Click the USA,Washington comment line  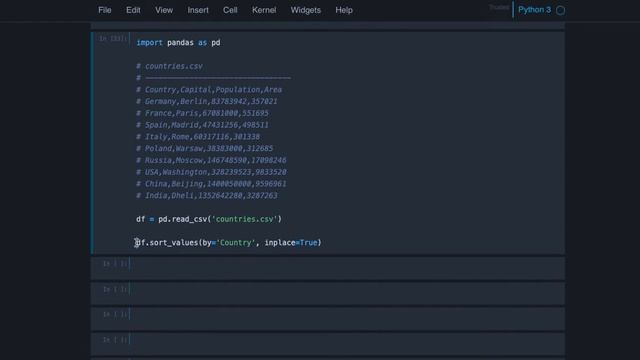pos(211,172)
